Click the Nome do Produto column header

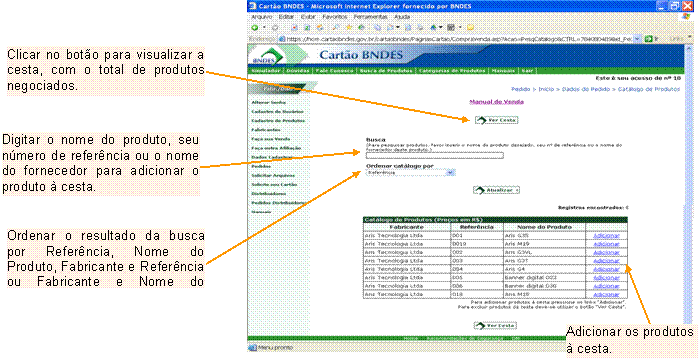(544, 227)
